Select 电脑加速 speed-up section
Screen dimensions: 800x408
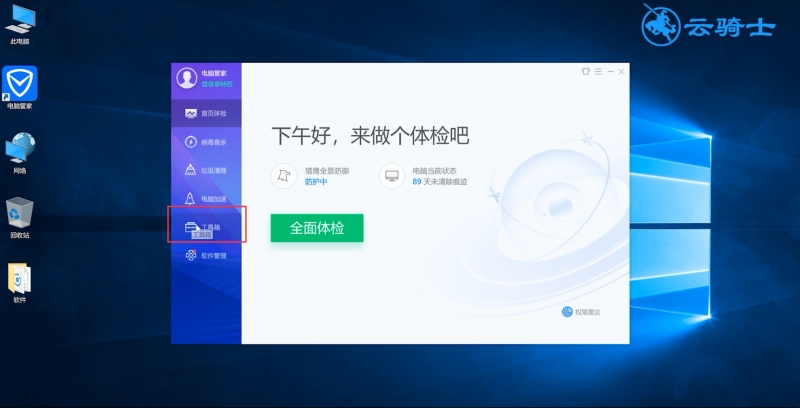tap(206, 199)
